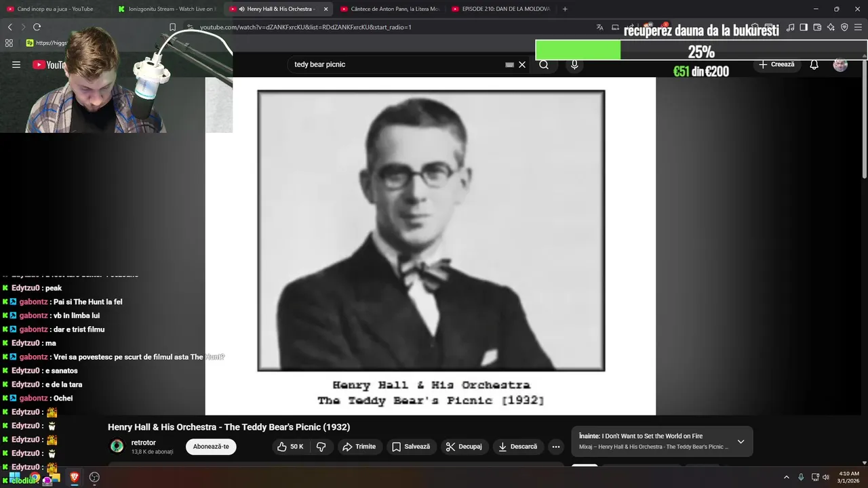Dislike the video with the thumbs down

click(321, 447)
